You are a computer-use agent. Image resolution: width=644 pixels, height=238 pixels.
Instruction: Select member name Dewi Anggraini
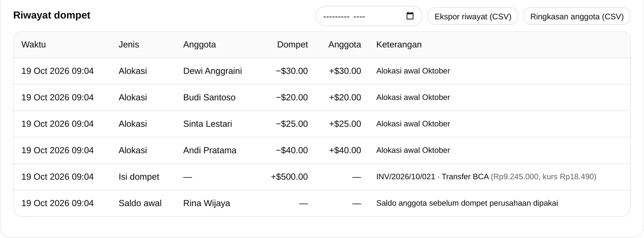click(213, 71)
